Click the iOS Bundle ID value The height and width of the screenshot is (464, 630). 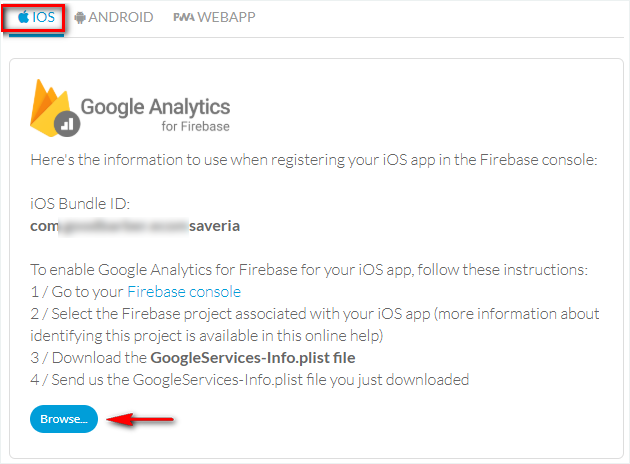click(135, 226)
